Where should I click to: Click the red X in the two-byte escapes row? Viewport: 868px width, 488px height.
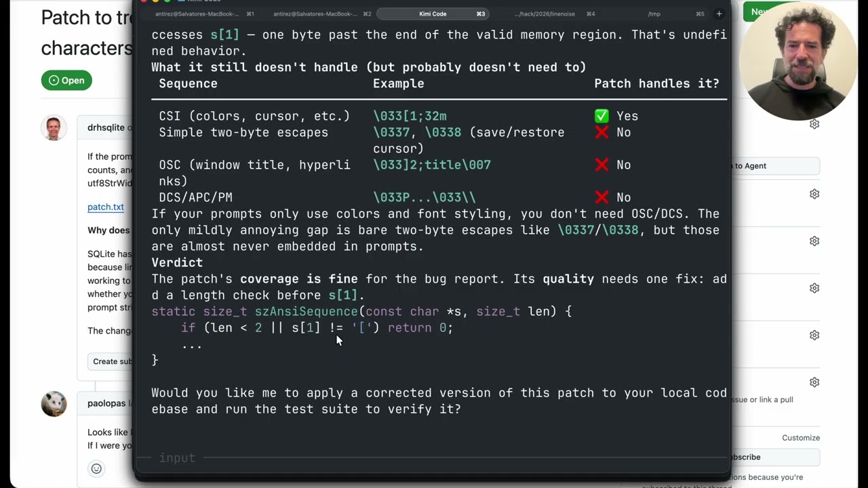(x=601, y=132)
